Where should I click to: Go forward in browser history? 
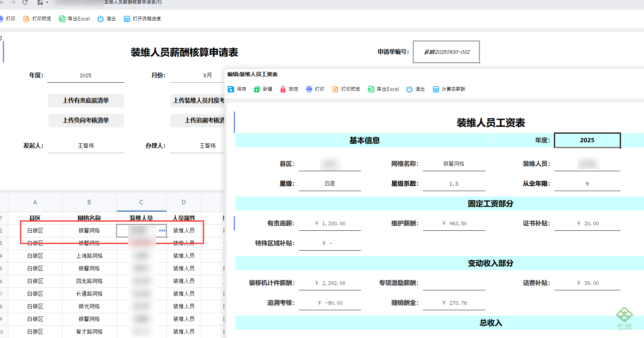coord(13,3)
